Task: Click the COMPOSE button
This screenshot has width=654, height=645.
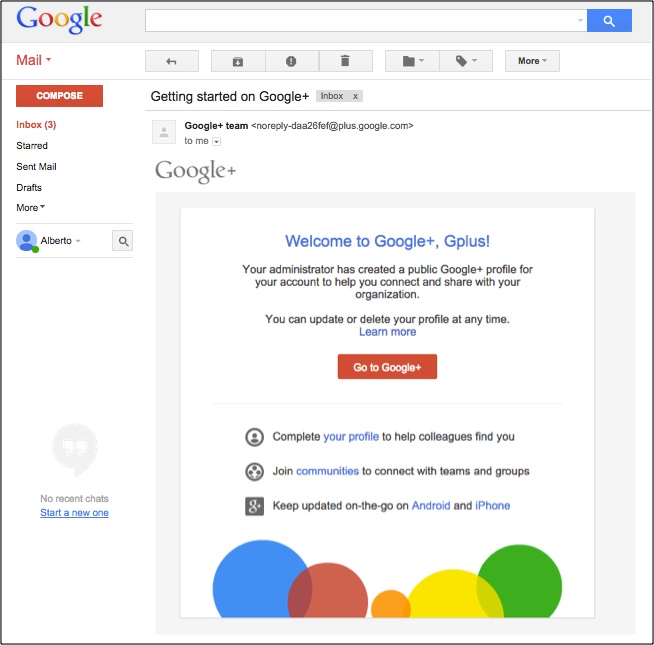Action: [59, 96]
